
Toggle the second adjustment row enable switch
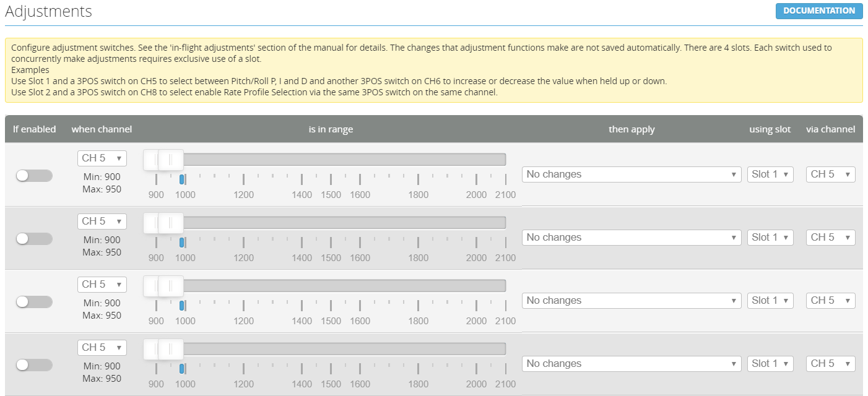point(33,239)
